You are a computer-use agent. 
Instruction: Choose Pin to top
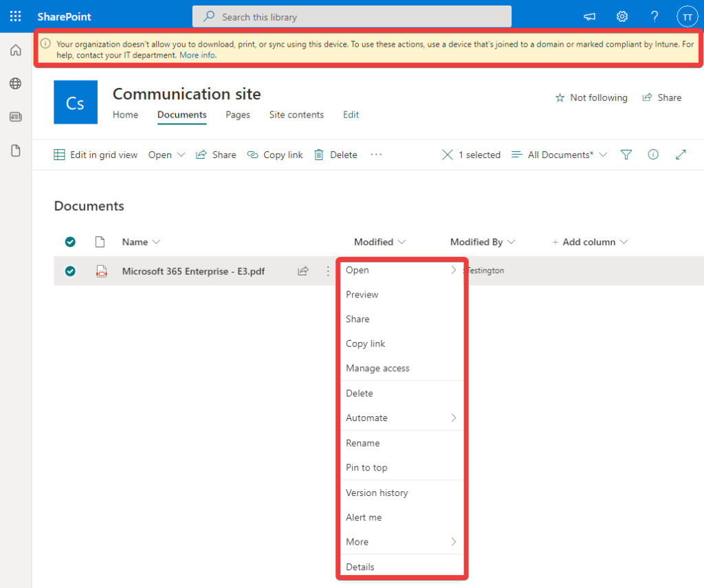(x=401, y=468)
